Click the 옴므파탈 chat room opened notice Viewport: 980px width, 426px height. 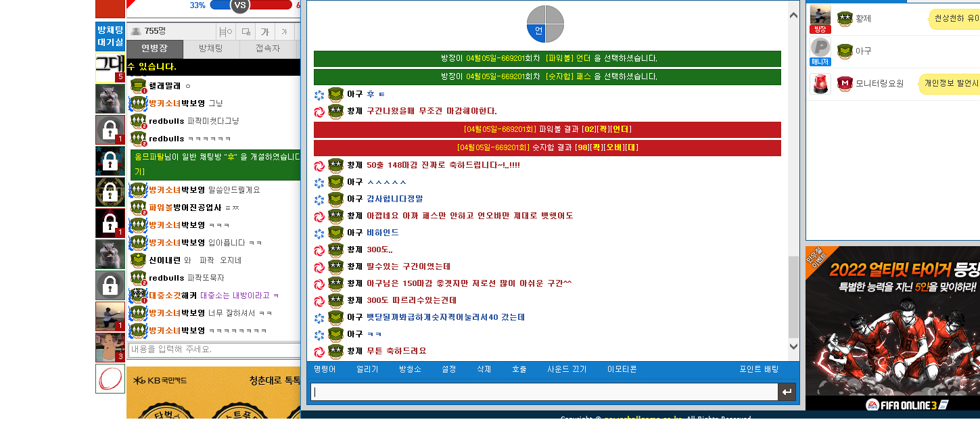click(x=215, y=164)
